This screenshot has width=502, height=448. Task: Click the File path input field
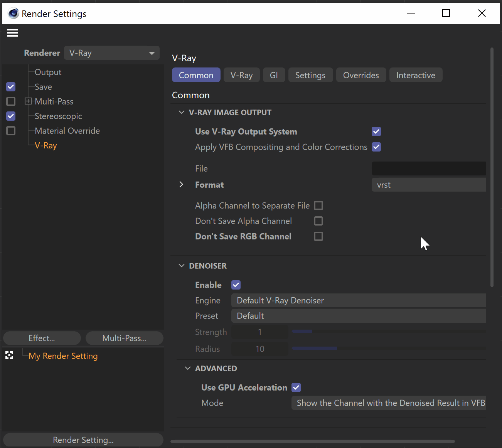tap(428, 168)
